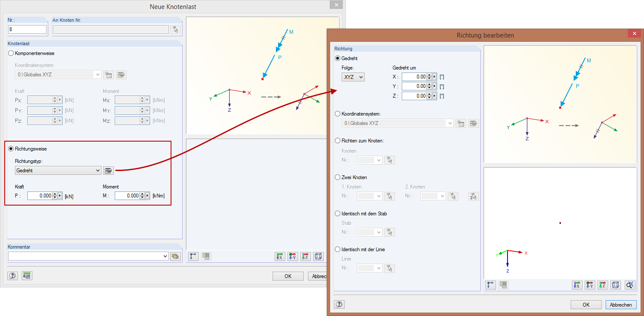Pick line for Identisch mit der Linie
The height and width of the screenshot is (316, 644).
pos(389,268)
